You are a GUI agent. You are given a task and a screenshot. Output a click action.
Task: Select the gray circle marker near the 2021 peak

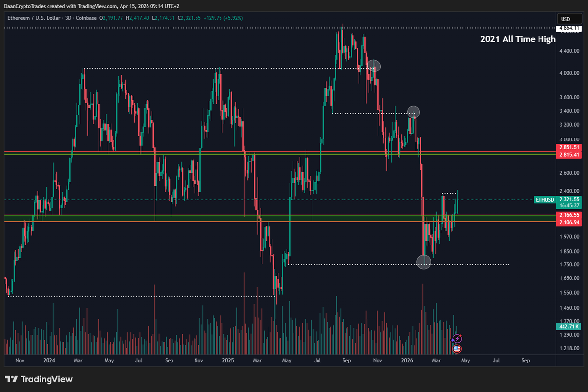(x=374, y=66)
